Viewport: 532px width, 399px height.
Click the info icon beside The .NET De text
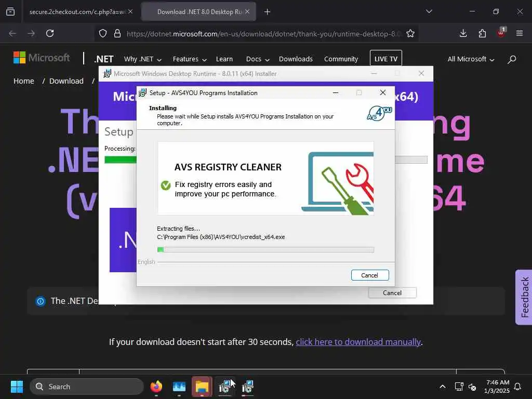point(41,301)
